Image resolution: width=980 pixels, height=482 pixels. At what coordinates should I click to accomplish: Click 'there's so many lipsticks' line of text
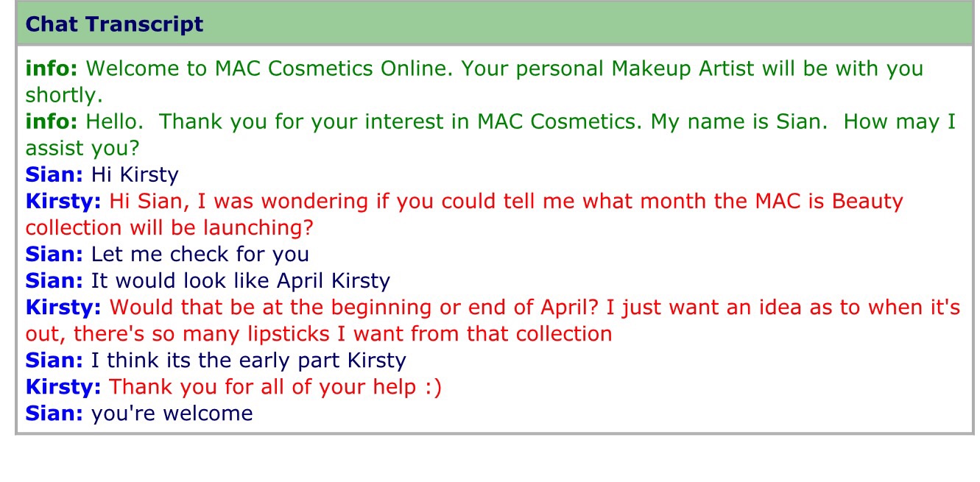pos(319,334)
